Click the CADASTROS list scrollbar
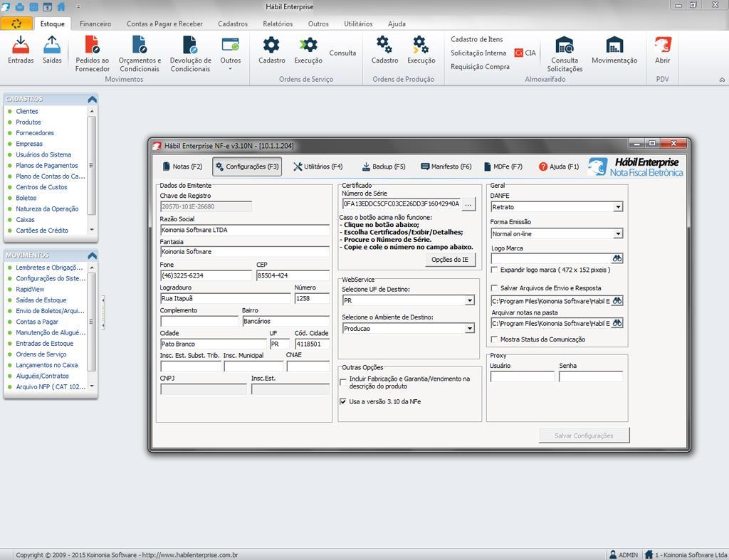This screenshot has width=729, height=560. (92, 171)
